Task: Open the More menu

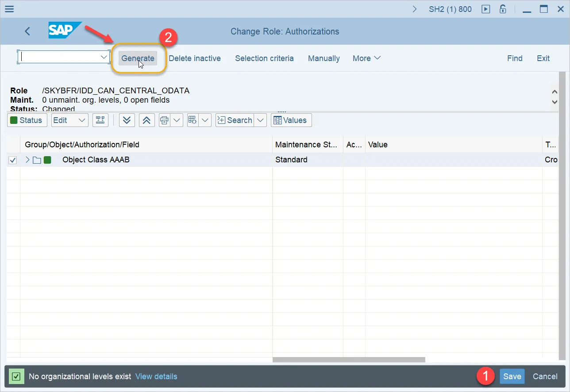Action: [366, 58]
